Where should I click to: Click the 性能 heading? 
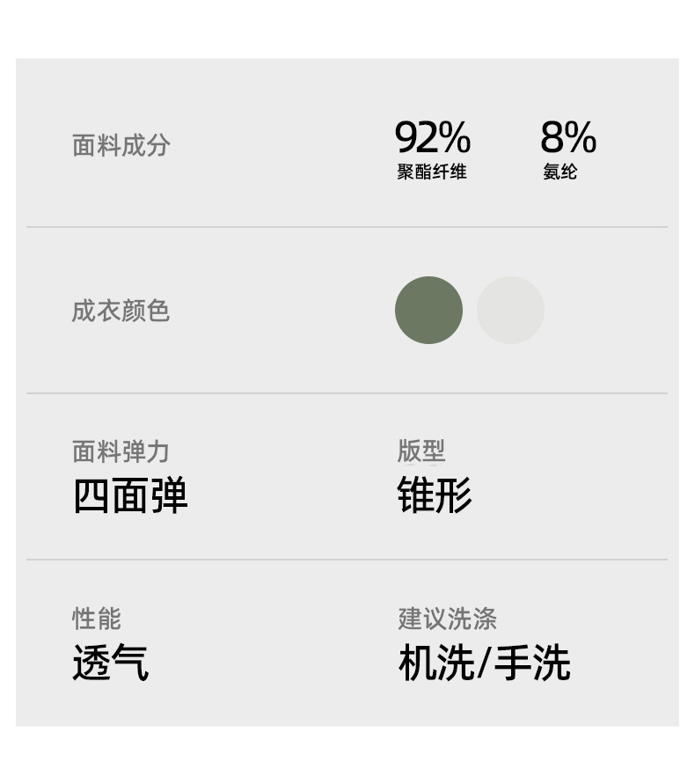click(x=96, y=619)
